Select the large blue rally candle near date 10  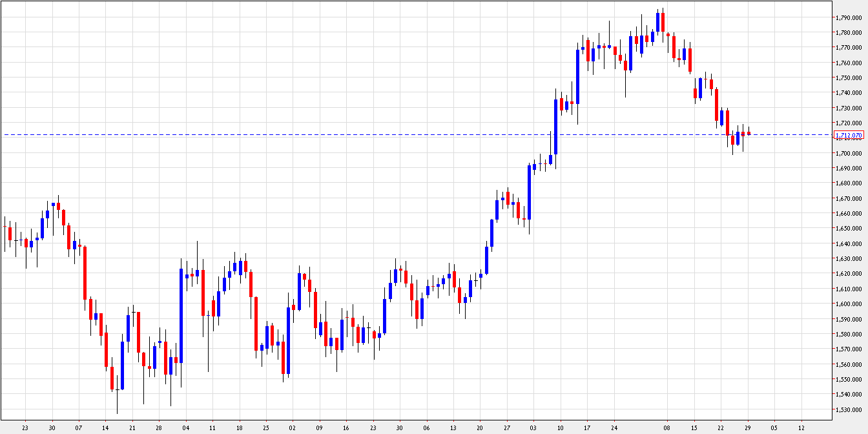tap(555, 126)
